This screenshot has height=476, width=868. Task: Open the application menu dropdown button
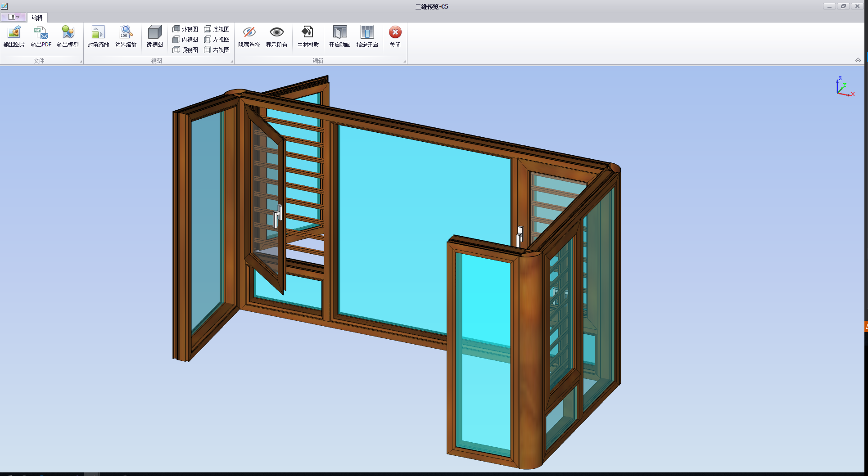14,17
